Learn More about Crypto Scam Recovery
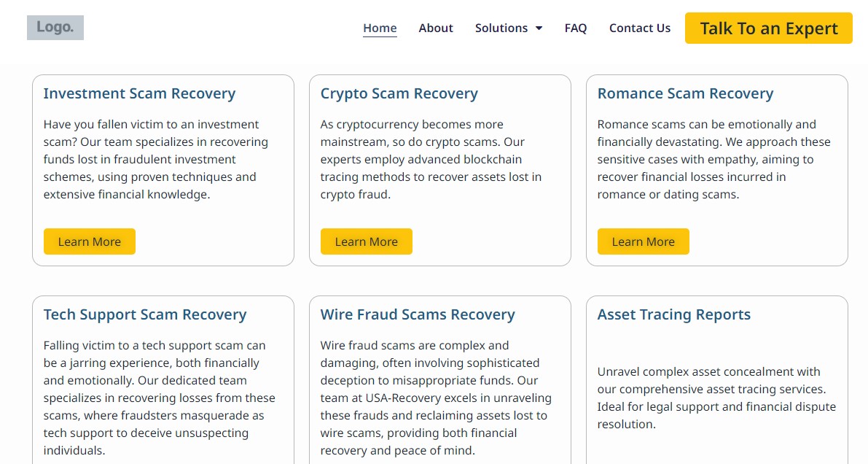868x464 pixels. (367, 241)
